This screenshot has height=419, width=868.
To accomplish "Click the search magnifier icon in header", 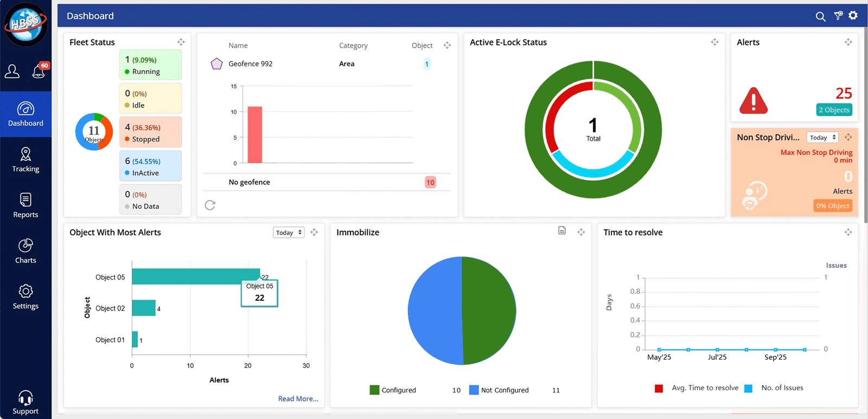I will click(x=820, y=16).
